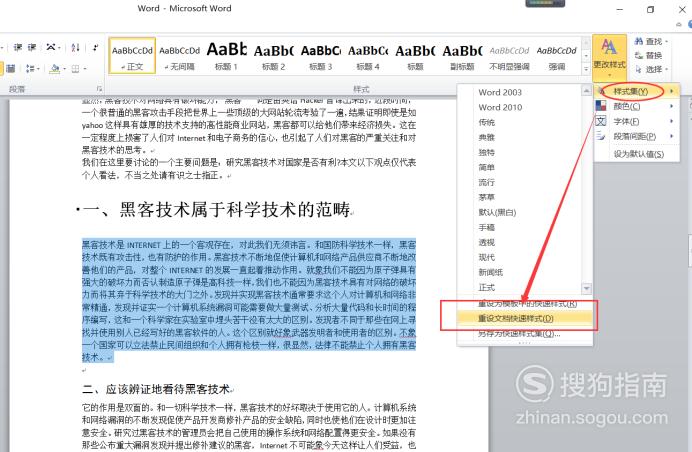Click the decrease indent icon
692x452 pixels.
(18, 47)
